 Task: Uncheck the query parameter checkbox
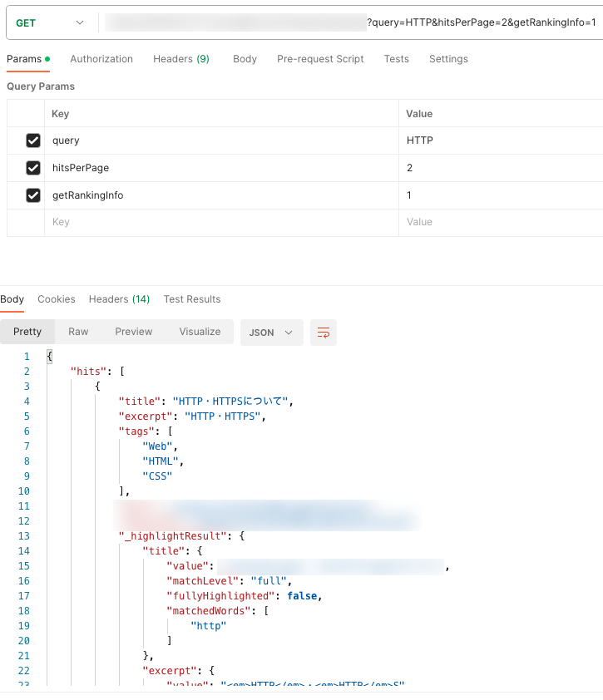tap(33, 140)
